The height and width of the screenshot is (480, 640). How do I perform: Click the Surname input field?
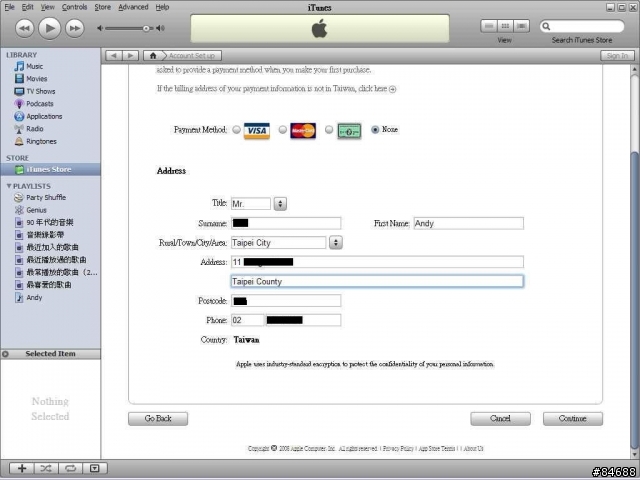click(x=286, y=223)
